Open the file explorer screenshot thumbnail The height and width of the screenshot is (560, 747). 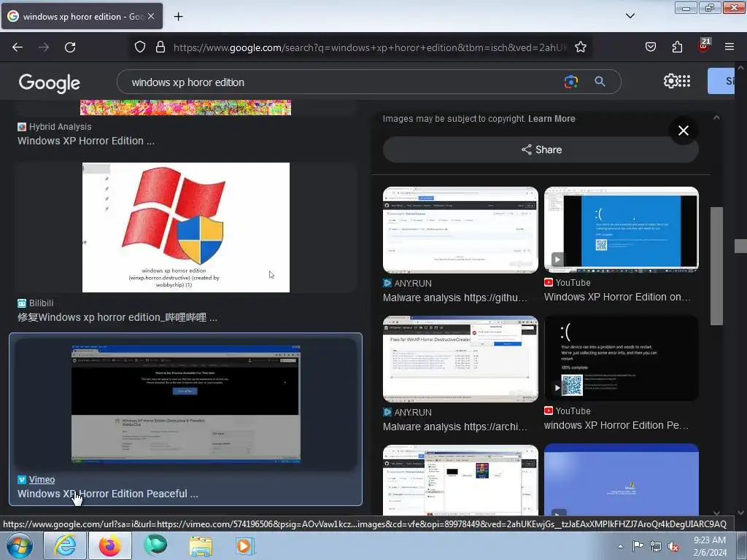pos(460,480)
